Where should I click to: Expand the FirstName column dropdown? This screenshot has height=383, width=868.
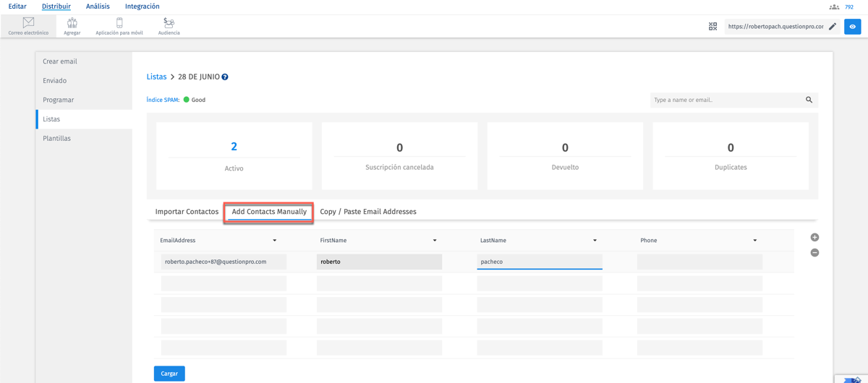435,241
